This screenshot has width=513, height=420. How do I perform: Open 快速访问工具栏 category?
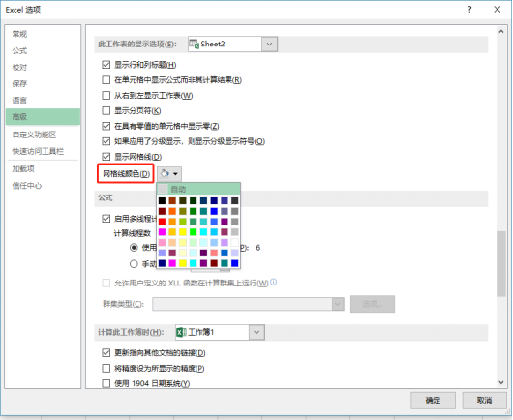coord(43,151)
